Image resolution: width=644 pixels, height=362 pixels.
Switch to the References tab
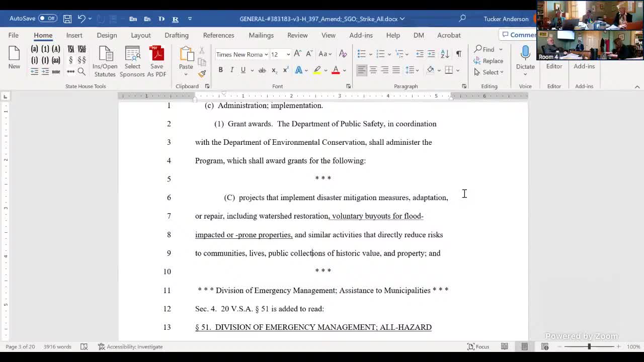tap(218, 35)
